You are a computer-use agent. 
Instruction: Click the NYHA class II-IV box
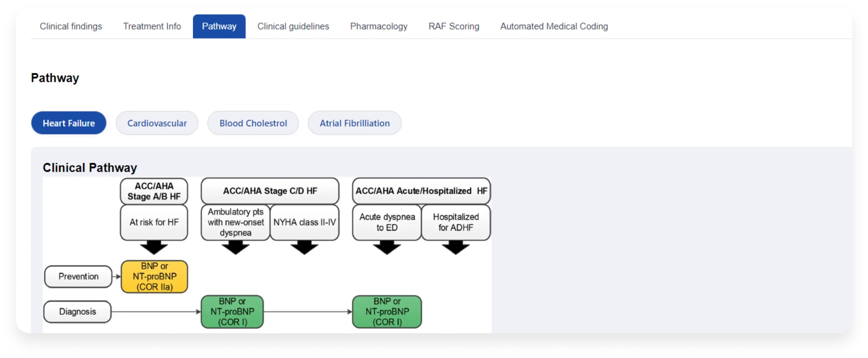coord(304,222)
